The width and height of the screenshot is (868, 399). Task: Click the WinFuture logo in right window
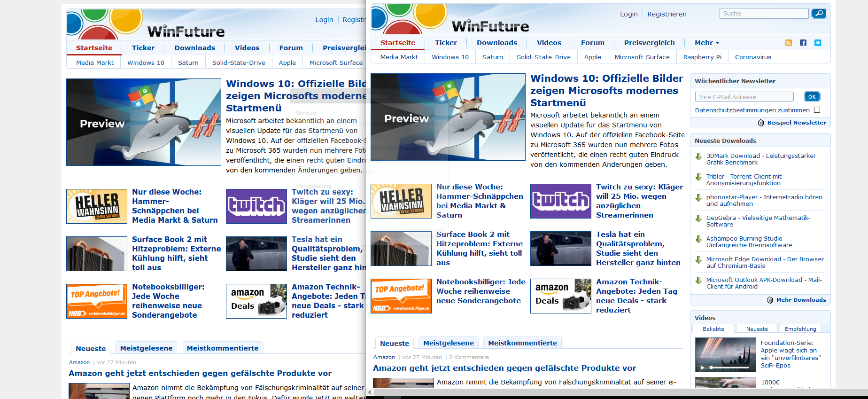pos(490,26)
